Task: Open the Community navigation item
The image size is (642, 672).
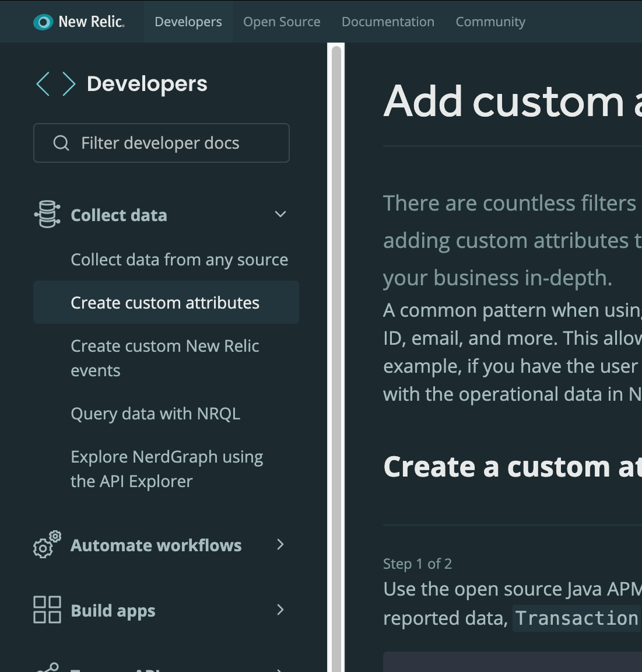Action: [490, 22]
